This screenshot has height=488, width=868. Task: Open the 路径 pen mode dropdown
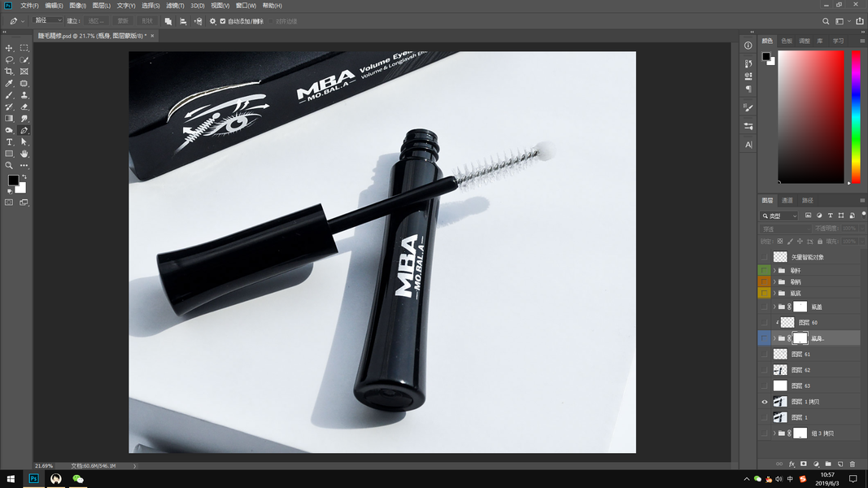[48, 20]
